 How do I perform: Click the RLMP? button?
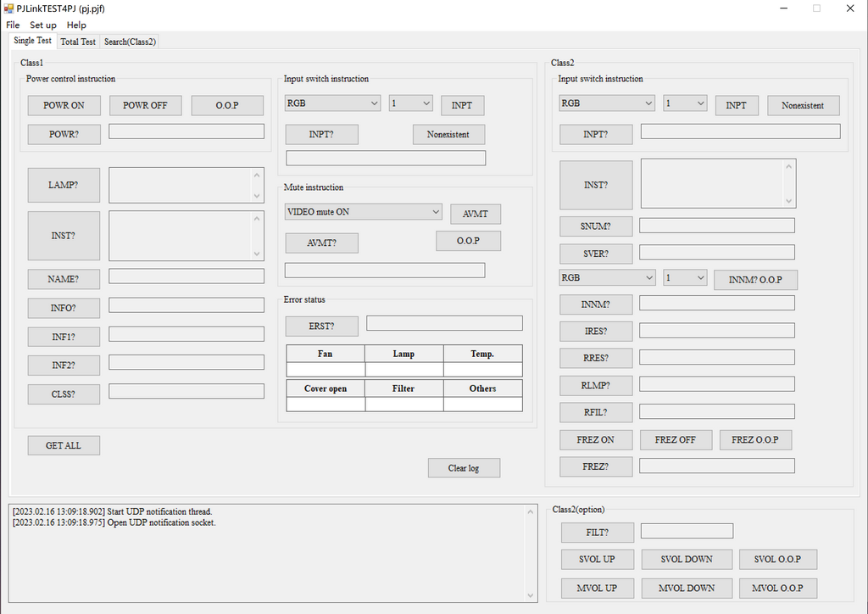pyautogui.click(x=596, y=385)
